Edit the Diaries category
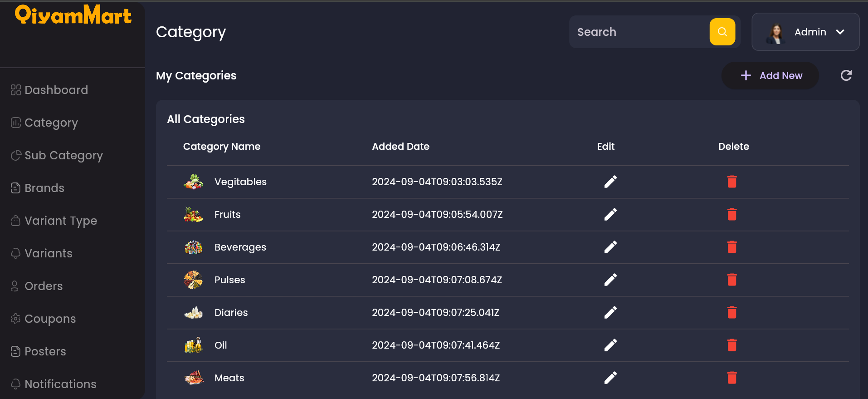The width and height of the screenshot is (868, 399). pos(610,312)
